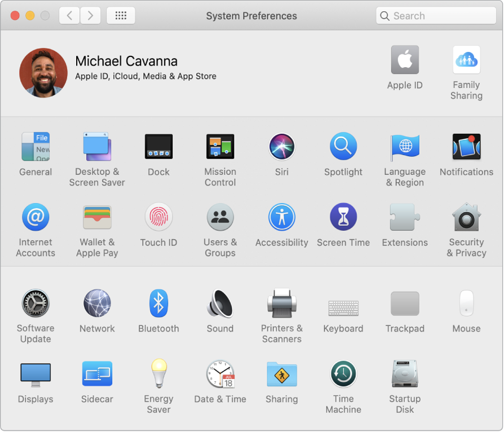The image size is (504, 432).
Task: Open Wallet & Apple Pay settings
Action: 97,217
